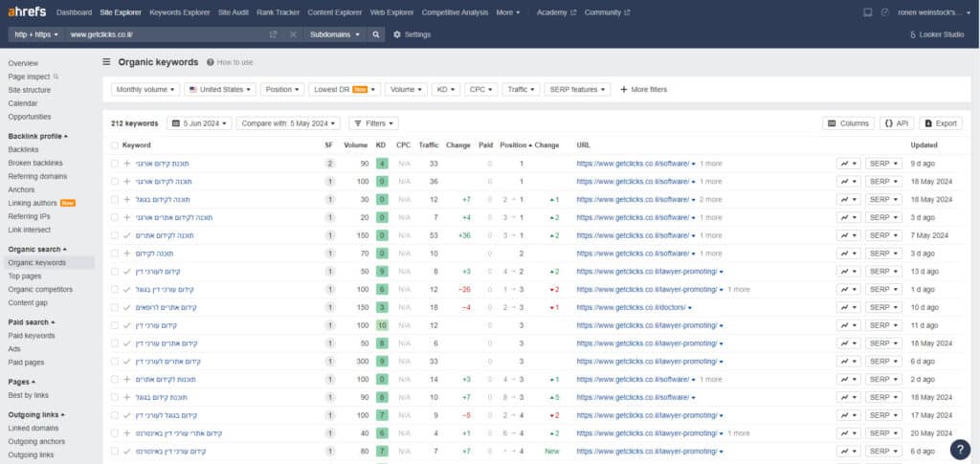
Task: Open the trend chart button on the row updated 10 d ago
Action: [849, 307]
